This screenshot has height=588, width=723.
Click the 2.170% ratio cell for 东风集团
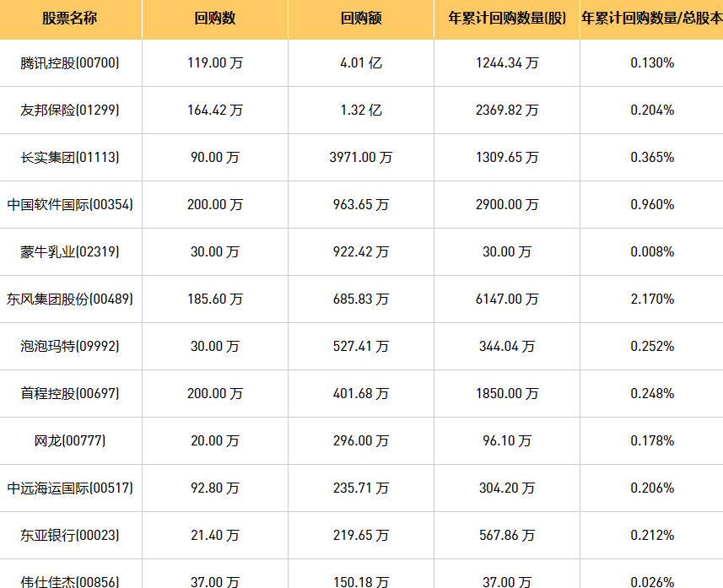(652, 299)
